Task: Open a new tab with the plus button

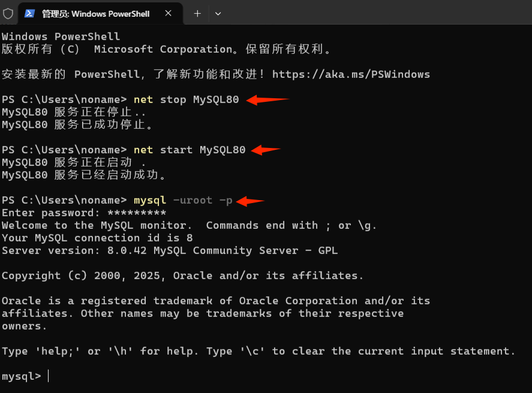Action: [197, 14]
